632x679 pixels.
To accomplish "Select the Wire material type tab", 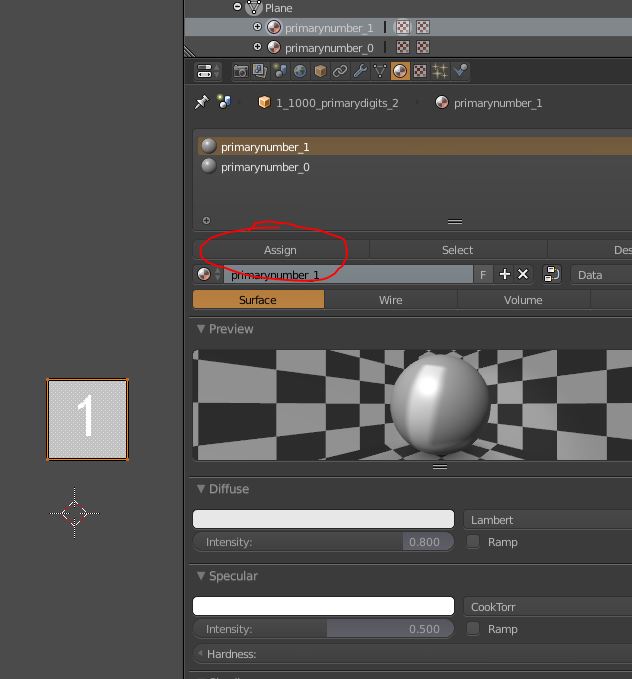I will (390, 299).
